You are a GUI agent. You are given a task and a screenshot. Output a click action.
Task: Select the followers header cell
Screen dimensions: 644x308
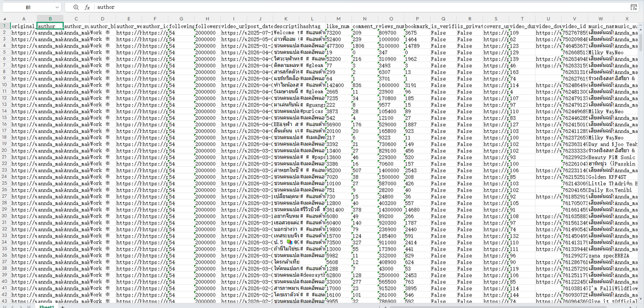coord(207,26)
